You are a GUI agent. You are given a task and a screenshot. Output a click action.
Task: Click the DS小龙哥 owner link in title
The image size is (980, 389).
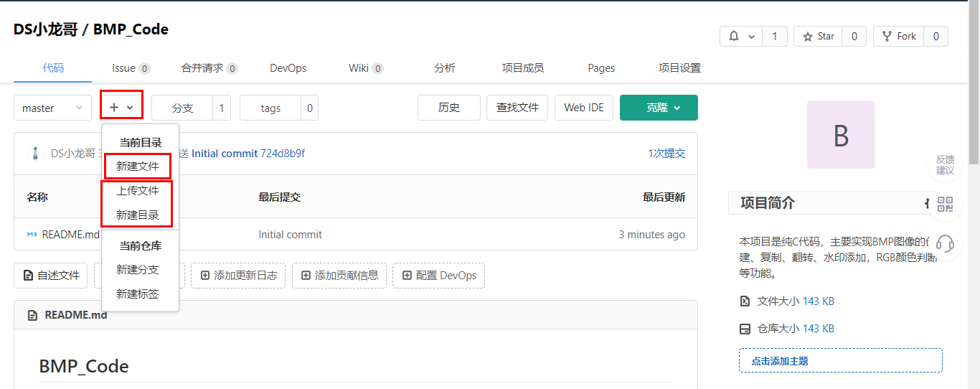[47, 29]
